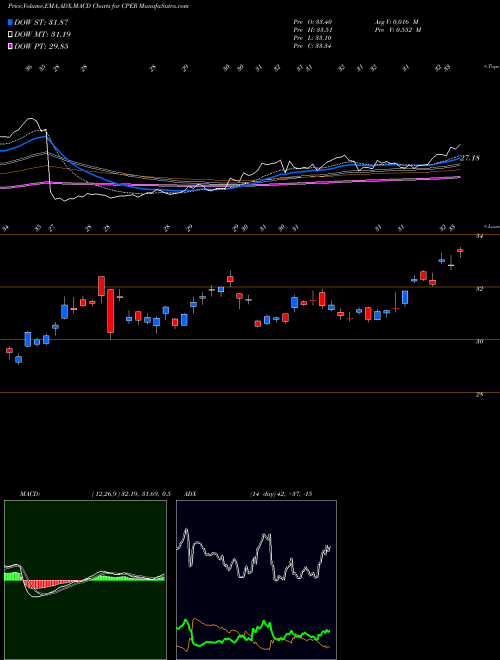Click the last red candlestick near 33.4
This screenshot has width=500, height=660.
pos(460,252)
